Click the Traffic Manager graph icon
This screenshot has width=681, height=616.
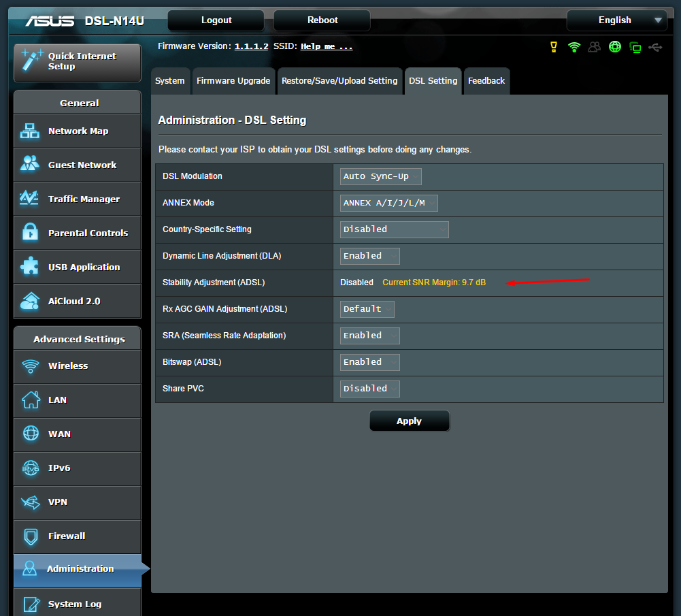(x=29, y=198)
